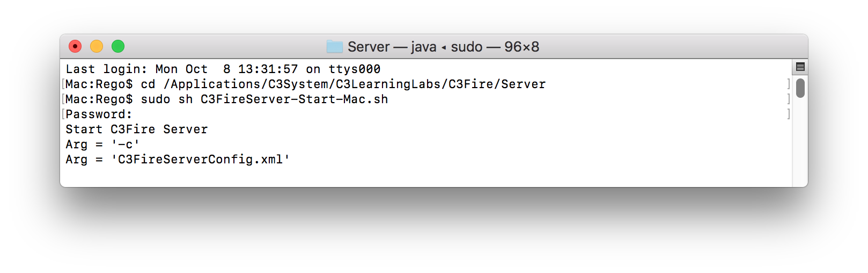
Task: Minimize the terminal with the yellow button
Action: pos(97,47)
